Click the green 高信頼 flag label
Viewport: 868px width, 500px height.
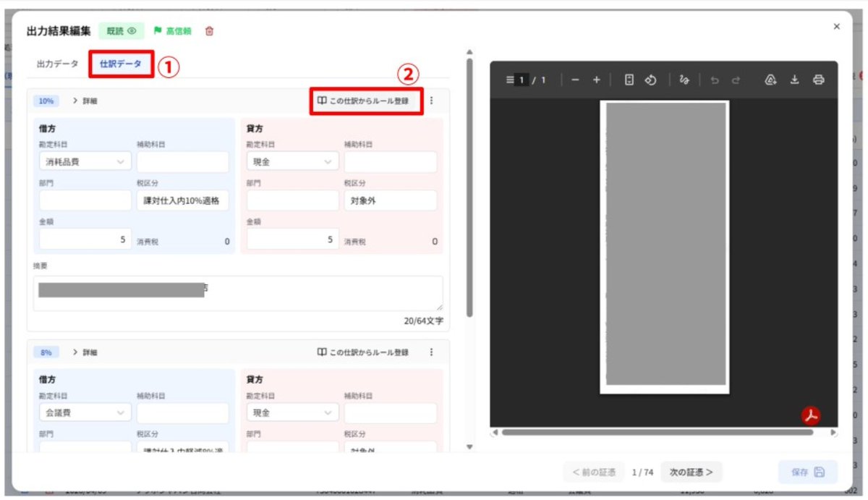coord(173,31)
